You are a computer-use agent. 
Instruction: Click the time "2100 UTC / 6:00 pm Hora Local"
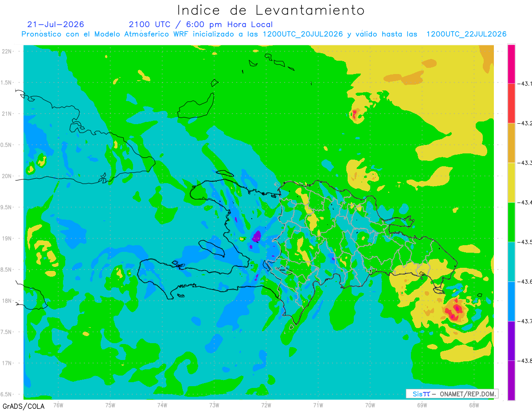(x=201, y=24)
